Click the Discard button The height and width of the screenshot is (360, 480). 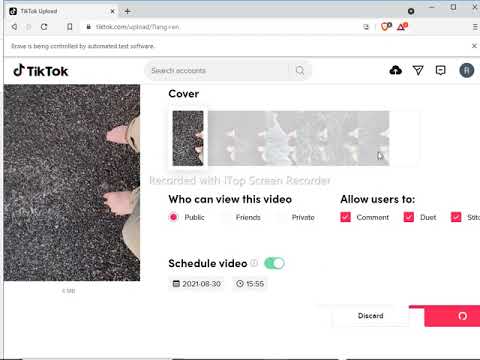[x=370, y=316]
